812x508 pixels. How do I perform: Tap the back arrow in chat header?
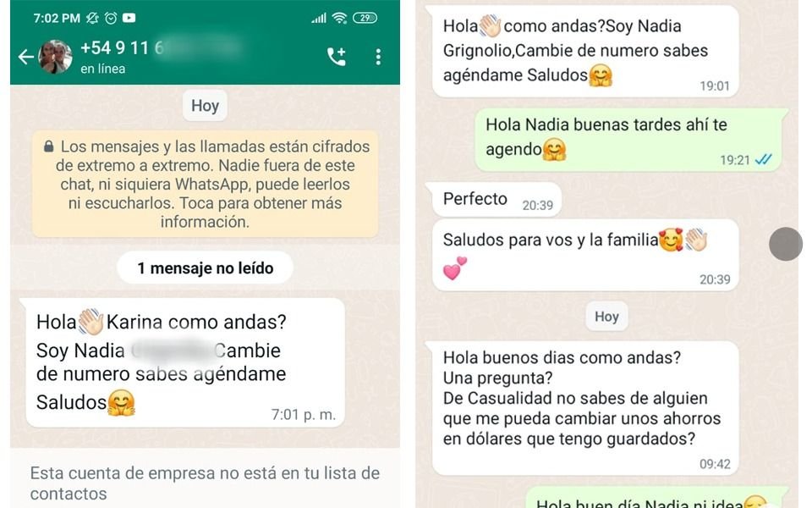(25, 57)
